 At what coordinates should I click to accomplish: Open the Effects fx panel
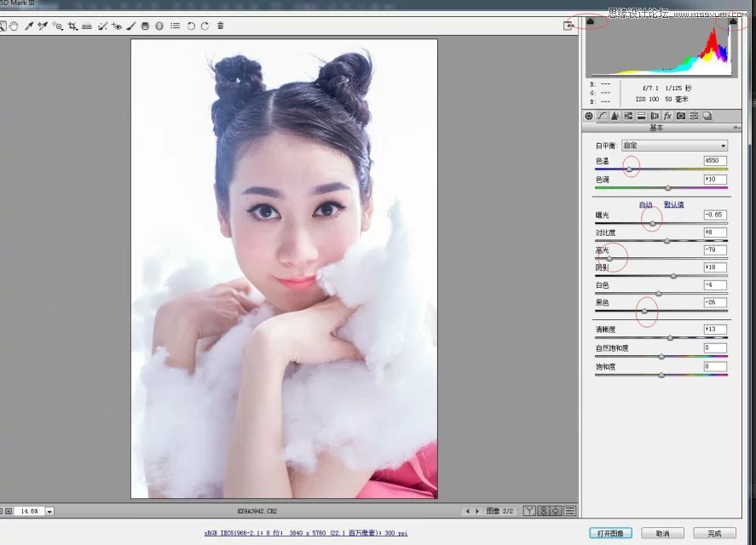pos(667,116)
